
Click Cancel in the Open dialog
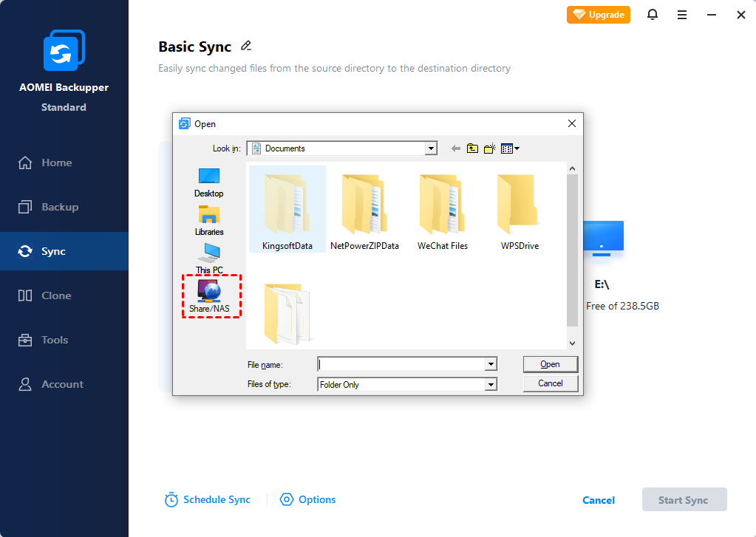click(550, 383)
